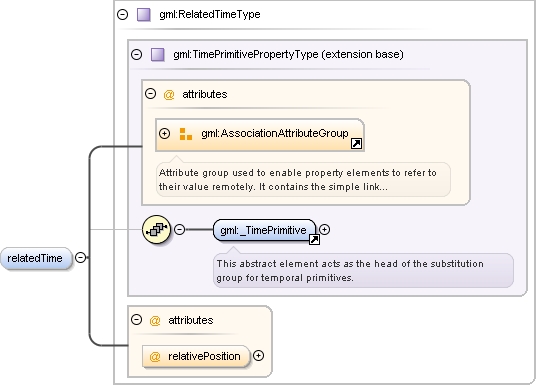
Task: Follow reference arrow on gml:AssociationAttributeGroup
Action: click(356, 144)
